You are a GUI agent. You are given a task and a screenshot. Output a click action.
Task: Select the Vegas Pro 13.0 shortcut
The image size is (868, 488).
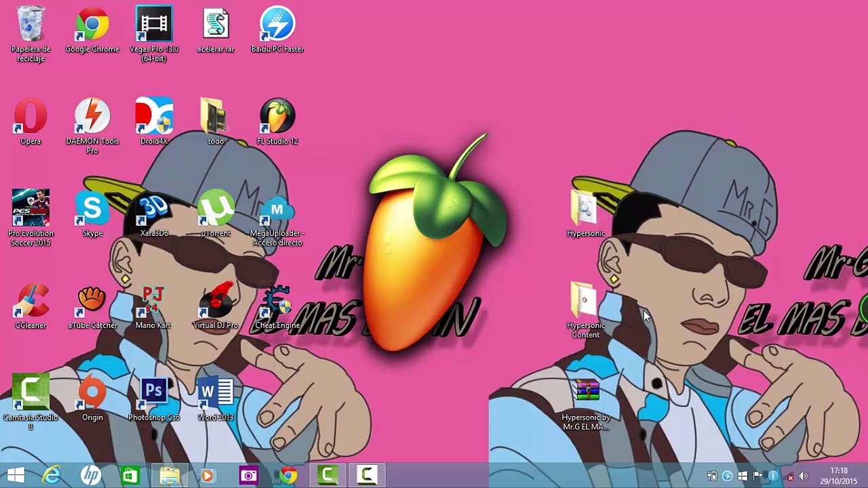[x=154, y=34]
